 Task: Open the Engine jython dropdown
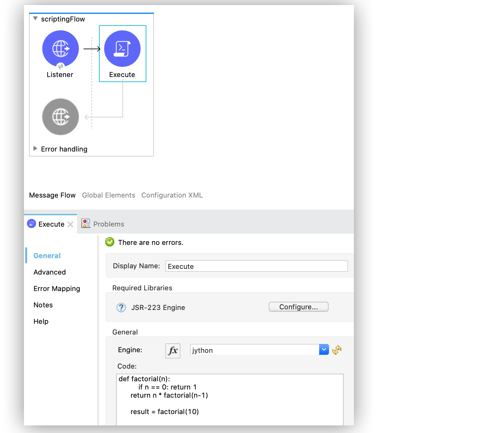coord(324,350)
